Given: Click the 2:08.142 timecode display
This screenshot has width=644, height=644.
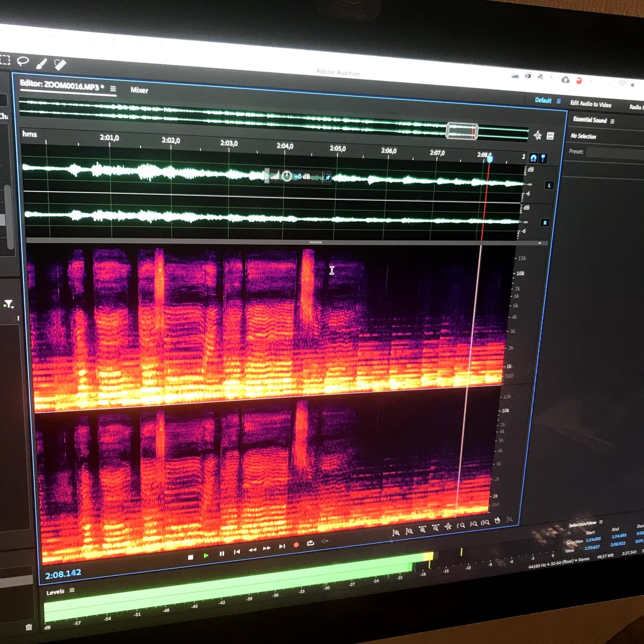Looking at the screenshot, I should tap(63, 574).
